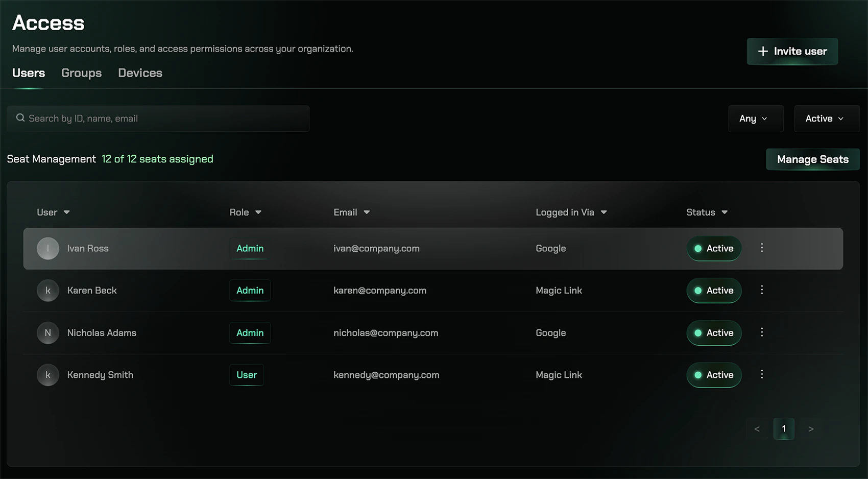
Task: Open the Devices tab
Action: (x=140, y=73)
